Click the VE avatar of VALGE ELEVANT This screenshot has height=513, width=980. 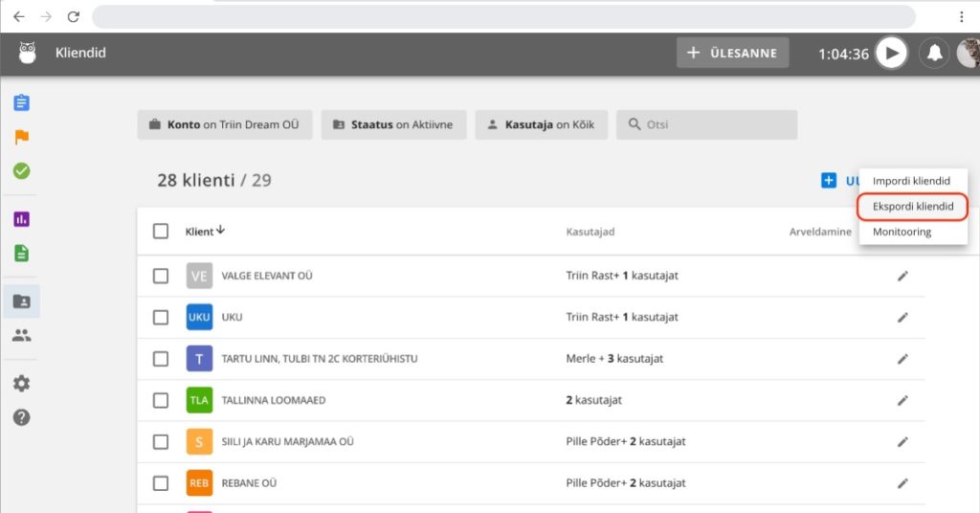199,276
